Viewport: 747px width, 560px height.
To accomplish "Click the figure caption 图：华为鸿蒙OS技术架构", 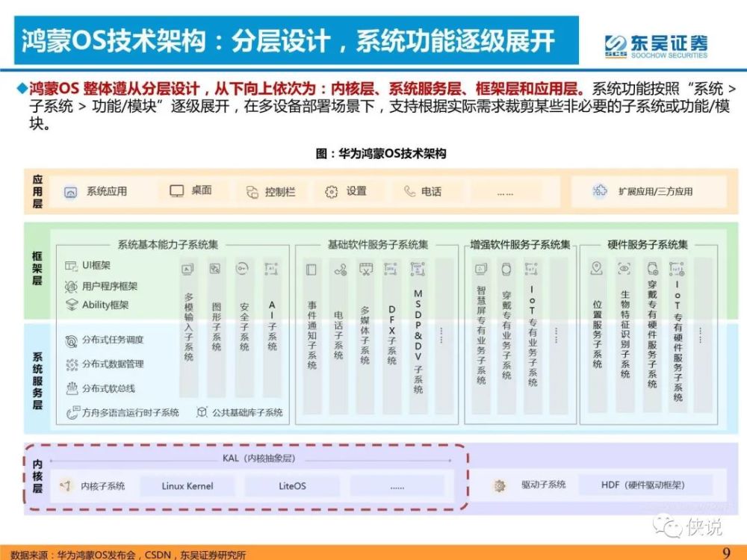I will pyautogui.click(x=381, y=153).
